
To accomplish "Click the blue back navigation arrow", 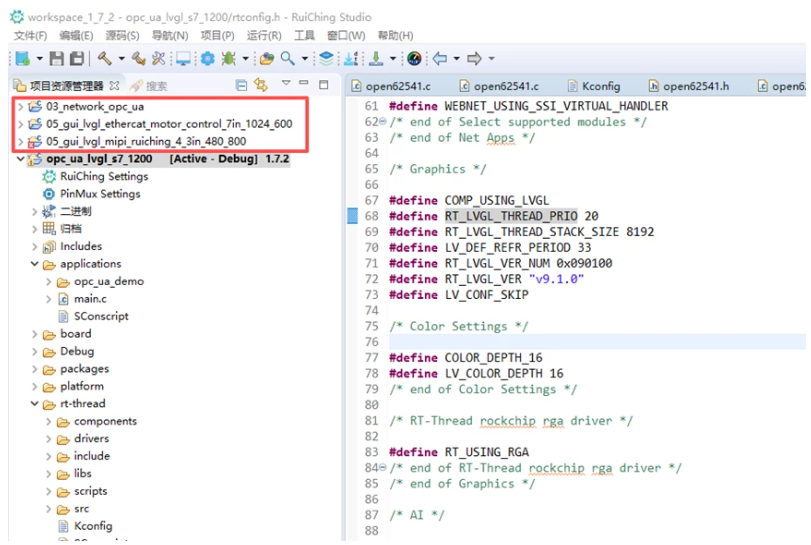I will (x=439, y=59).
